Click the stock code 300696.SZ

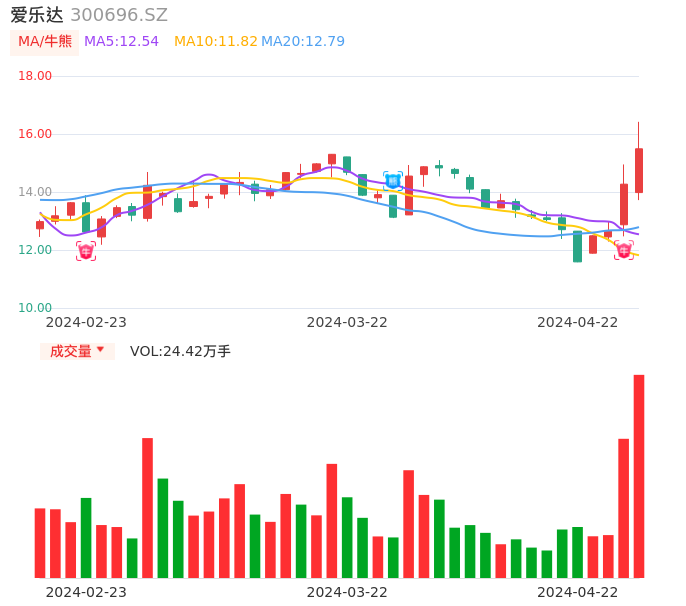[x=119, y=15]
